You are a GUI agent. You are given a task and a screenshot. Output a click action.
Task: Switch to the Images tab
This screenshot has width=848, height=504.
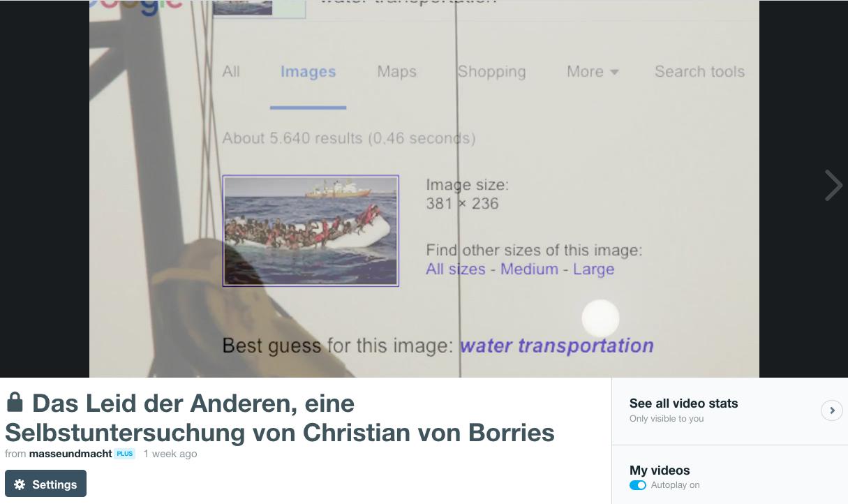click(308, 72)
